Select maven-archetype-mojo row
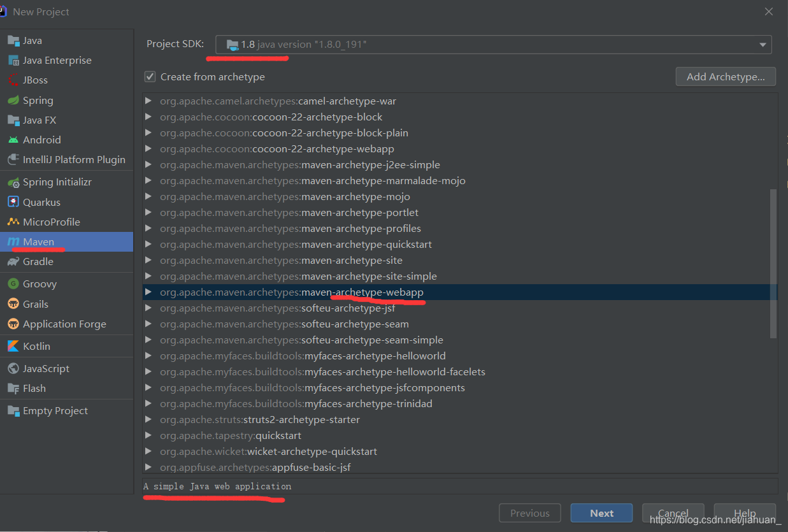 [459, 197]
